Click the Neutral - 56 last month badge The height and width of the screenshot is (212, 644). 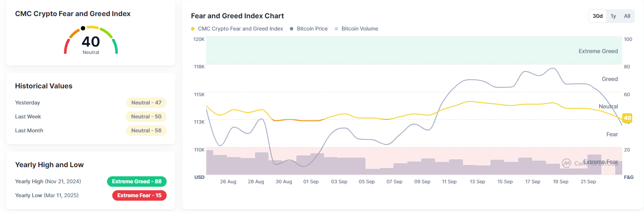pyautogui.click(x=146, y=131)
